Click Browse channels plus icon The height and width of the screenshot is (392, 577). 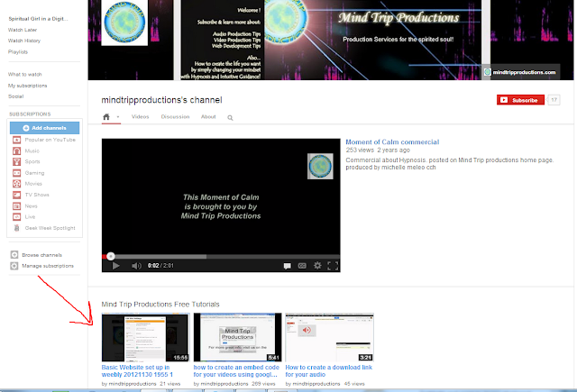coord(14,254)
